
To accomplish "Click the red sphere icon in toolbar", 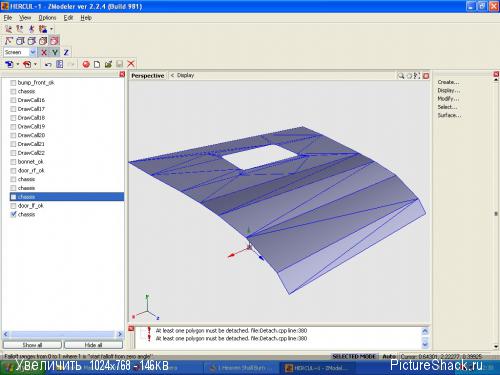I will [86, 64].
